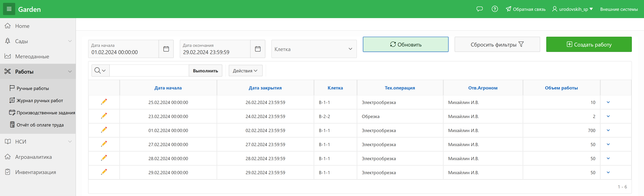The height and width of the screenshot is (196, 644).
Task: Click edit pencil for 29.02.2024 row
Action: (104, 172)
